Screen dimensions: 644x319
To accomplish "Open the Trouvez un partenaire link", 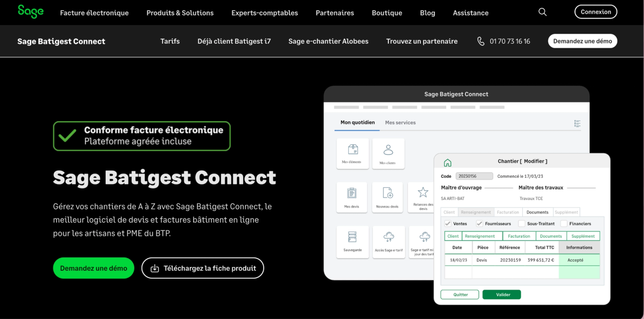I will point(422,41).
